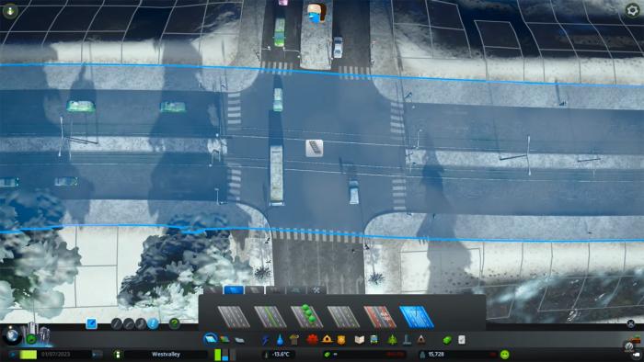Switch to the Large Roads tab
This screenshot has height=362, width=644.
[x=254, y=289]
